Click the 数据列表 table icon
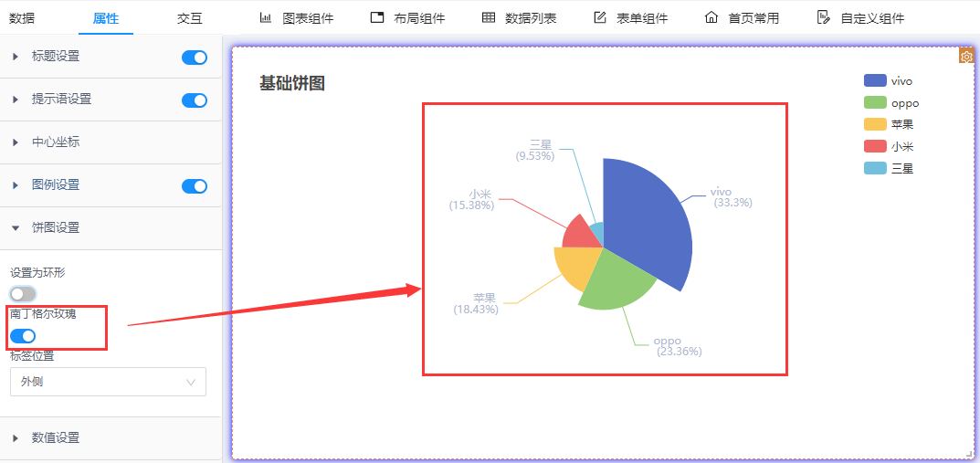980x463 pixels. coord(489,17)
